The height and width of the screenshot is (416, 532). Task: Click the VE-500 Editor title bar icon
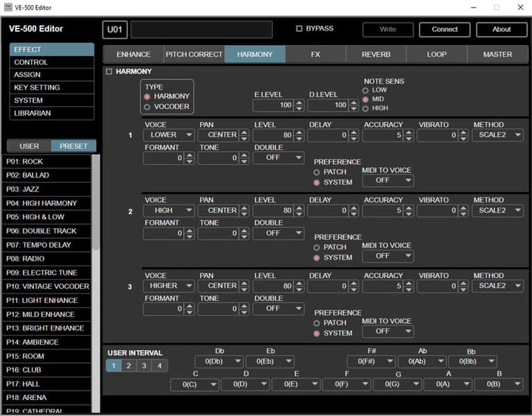pos(8,7)
